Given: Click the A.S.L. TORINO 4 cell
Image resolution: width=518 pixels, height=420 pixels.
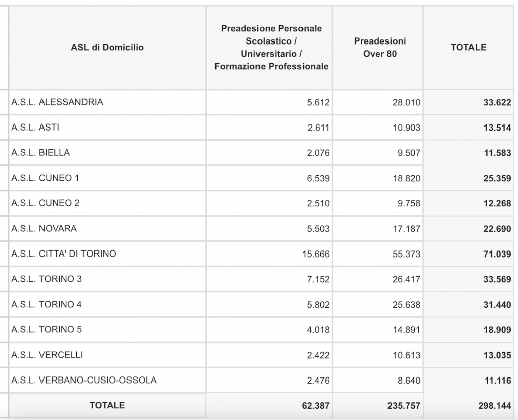Looking at the screenshot, I should [107, 304].
